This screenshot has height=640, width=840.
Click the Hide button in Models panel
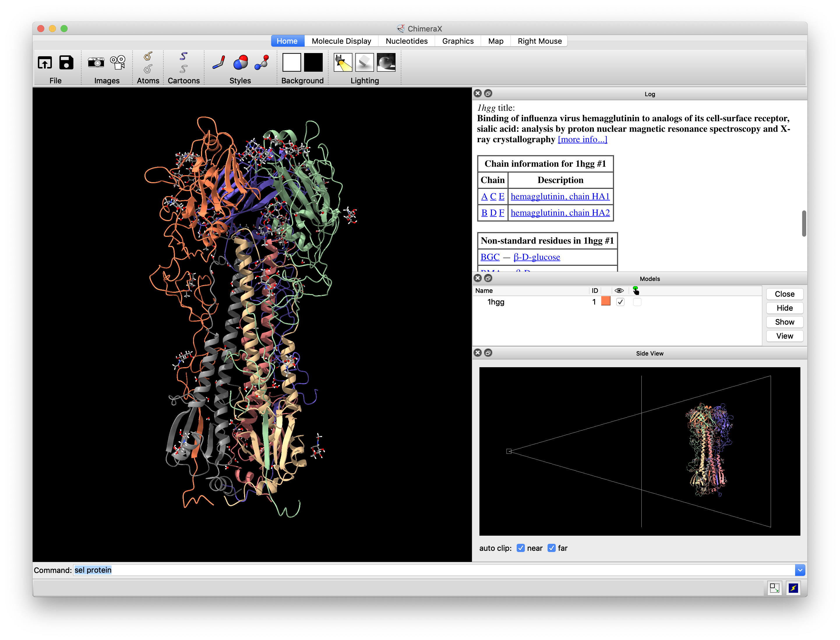[x=784, y=308]
